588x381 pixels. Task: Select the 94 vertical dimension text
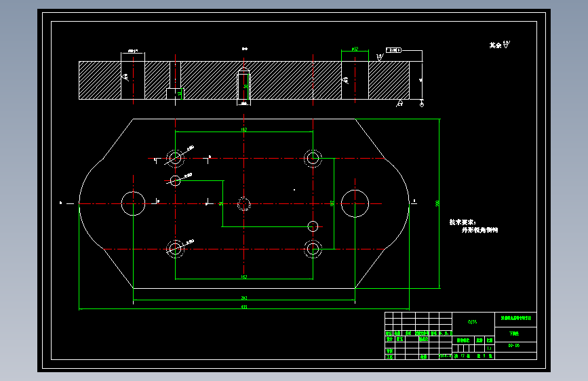[x=220, y=203]
